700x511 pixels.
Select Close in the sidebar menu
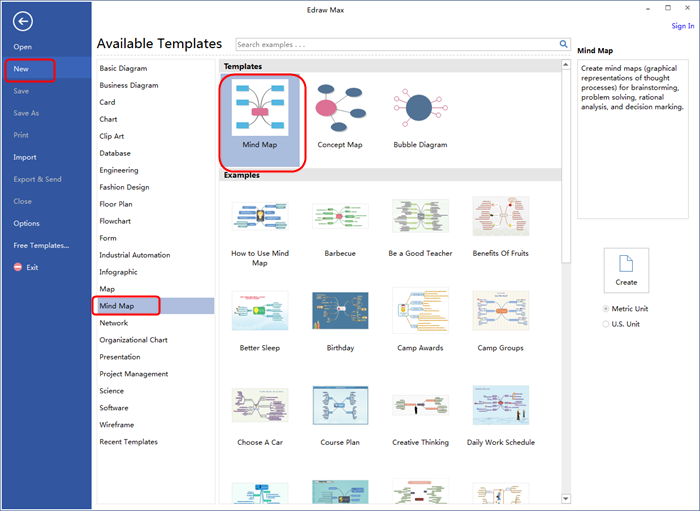22,201
